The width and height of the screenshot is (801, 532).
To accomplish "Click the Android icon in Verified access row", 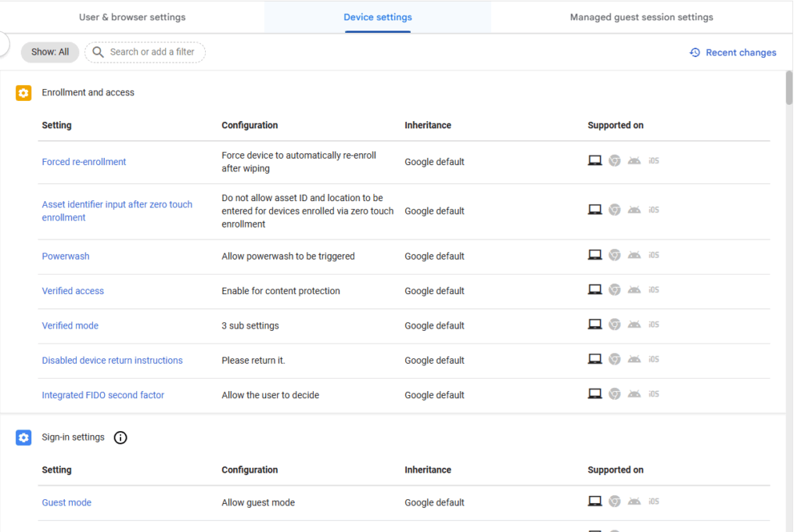I will [x=634, y=290].
